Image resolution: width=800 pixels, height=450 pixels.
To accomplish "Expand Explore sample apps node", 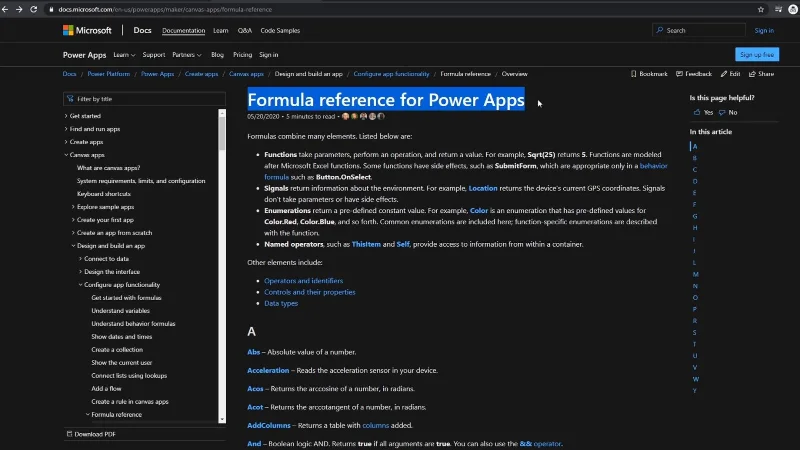I will [73, 207].
